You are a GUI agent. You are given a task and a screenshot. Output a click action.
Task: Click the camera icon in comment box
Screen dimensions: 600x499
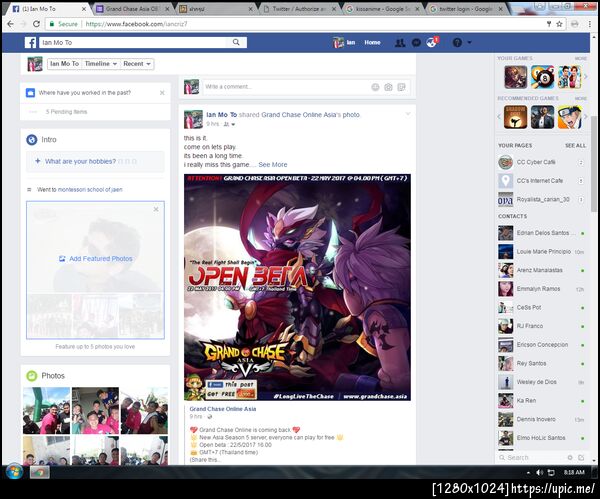[388, 87]
